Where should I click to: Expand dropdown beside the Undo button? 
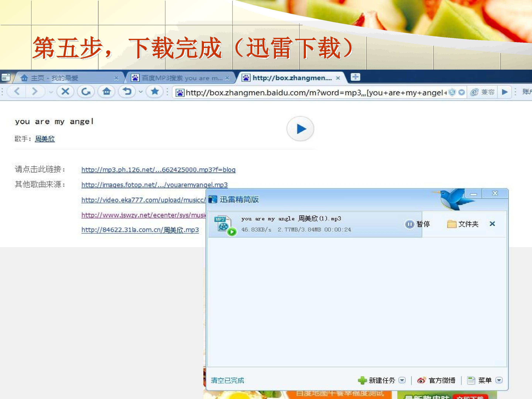141,92
